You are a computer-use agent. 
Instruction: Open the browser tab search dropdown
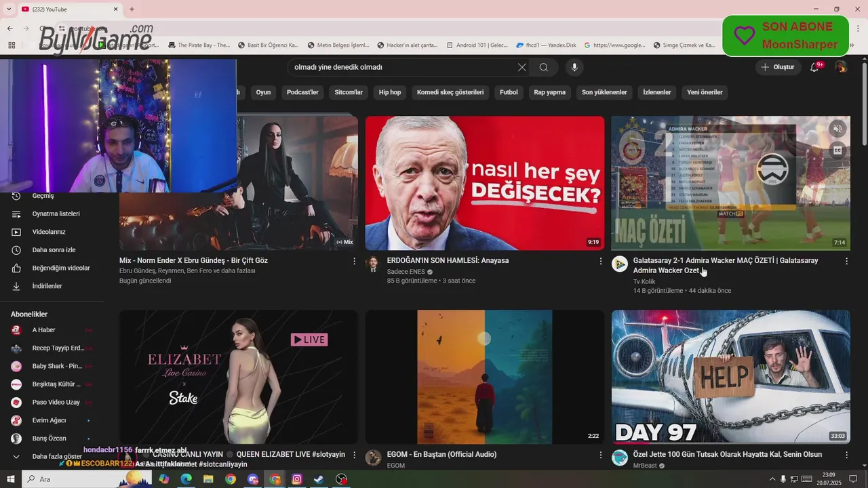pos(9,9)
